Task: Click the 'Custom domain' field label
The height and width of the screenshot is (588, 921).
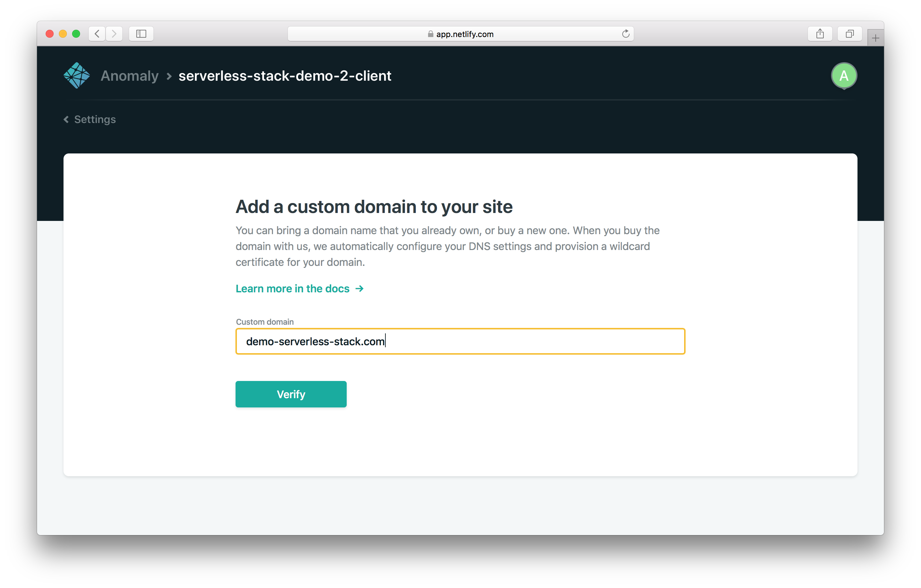Action: (x=265, y=321)
